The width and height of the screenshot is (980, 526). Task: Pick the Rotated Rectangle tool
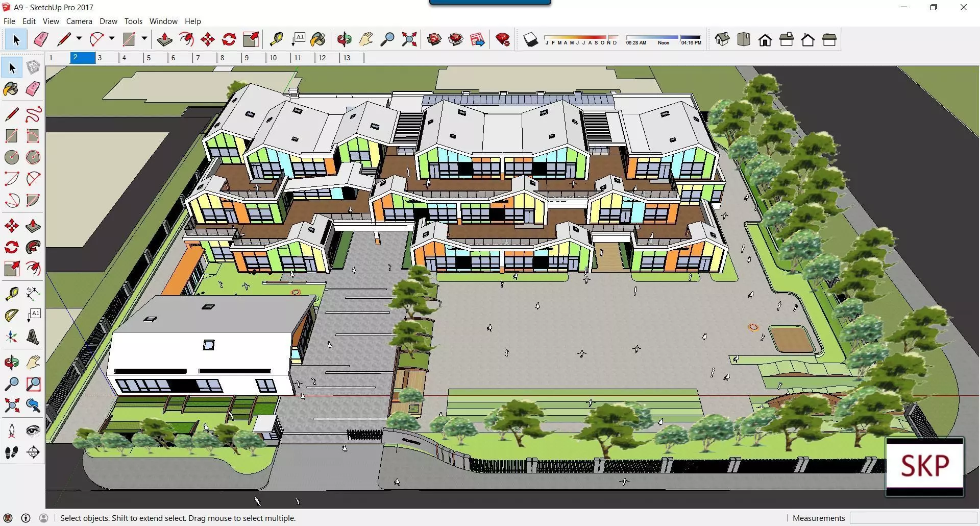coord(33,136)
